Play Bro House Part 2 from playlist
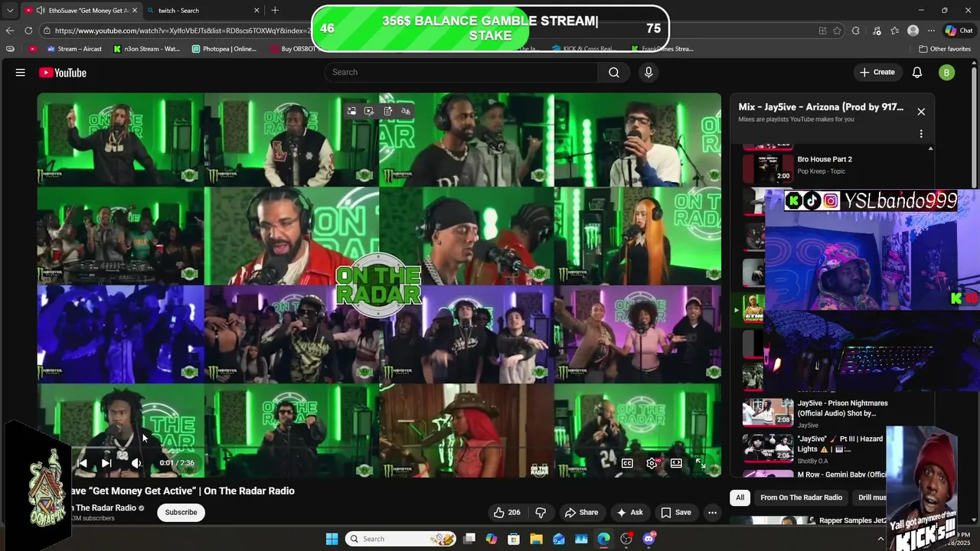The height and width of the screenshot is (551, 980). (x=825, y=159)
